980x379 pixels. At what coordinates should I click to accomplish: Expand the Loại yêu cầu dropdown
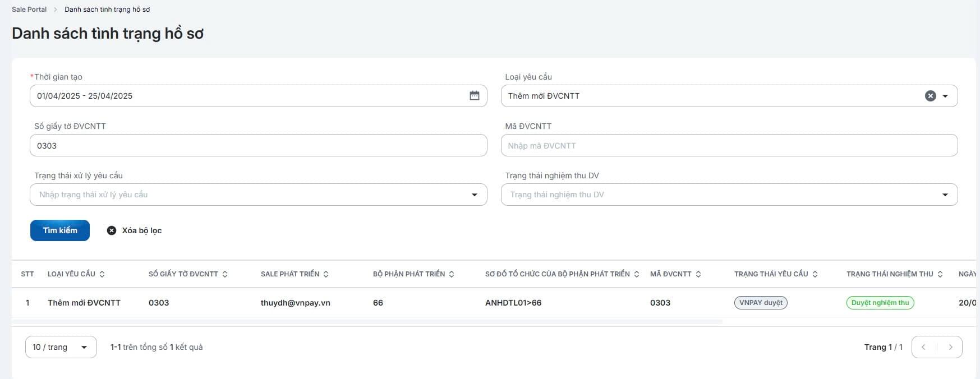coord(945,96)
